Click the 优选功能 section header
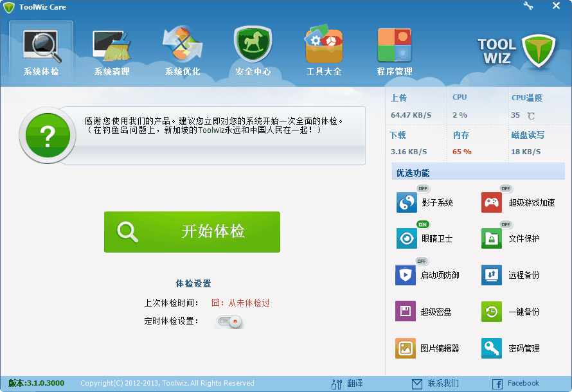The height and width of the screenshot is (392, 572). (x=478, y=172)
